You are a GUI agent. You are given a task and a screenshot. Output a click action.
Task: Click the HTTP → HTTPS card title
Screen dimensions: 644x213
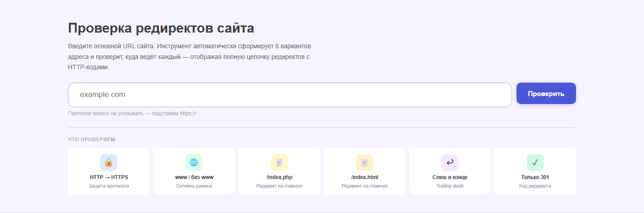[x=109, y=177]
